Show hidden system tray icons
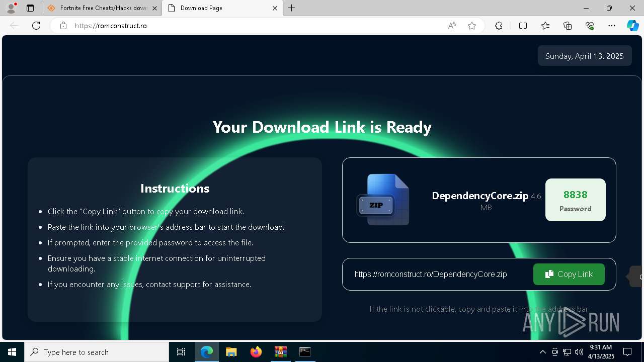 click(x=542, y=352)
